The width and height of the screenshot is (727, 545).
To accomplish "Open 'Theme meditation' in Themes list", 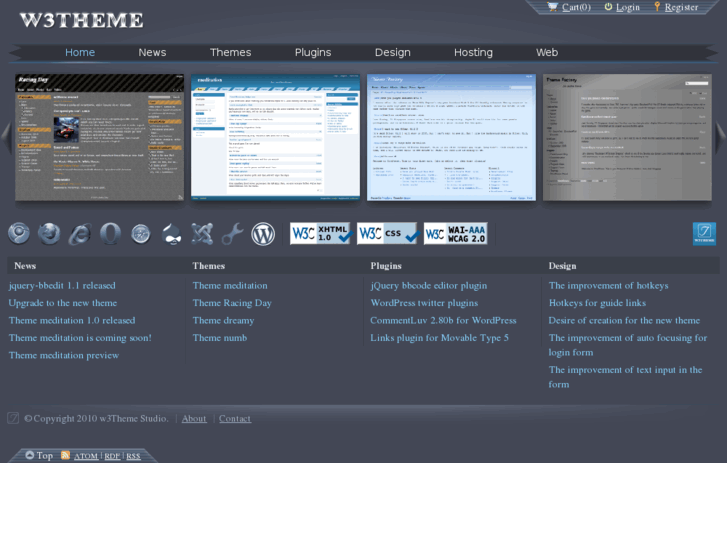I will 230,286.
